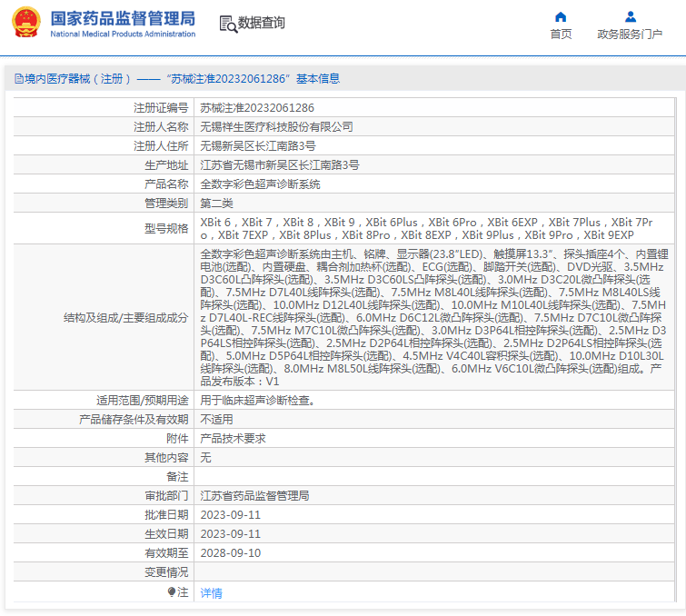Click the 有效期至 label
The image size is (686, 616).
pyautogui.click(x=166, y=553)
